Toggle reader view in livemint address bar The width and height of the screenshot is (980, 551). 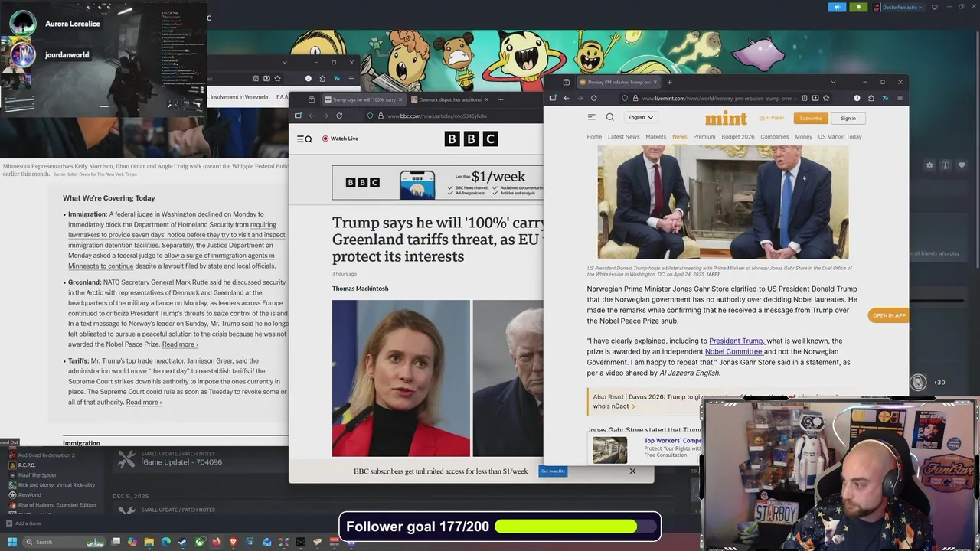(x=804, y=98)
